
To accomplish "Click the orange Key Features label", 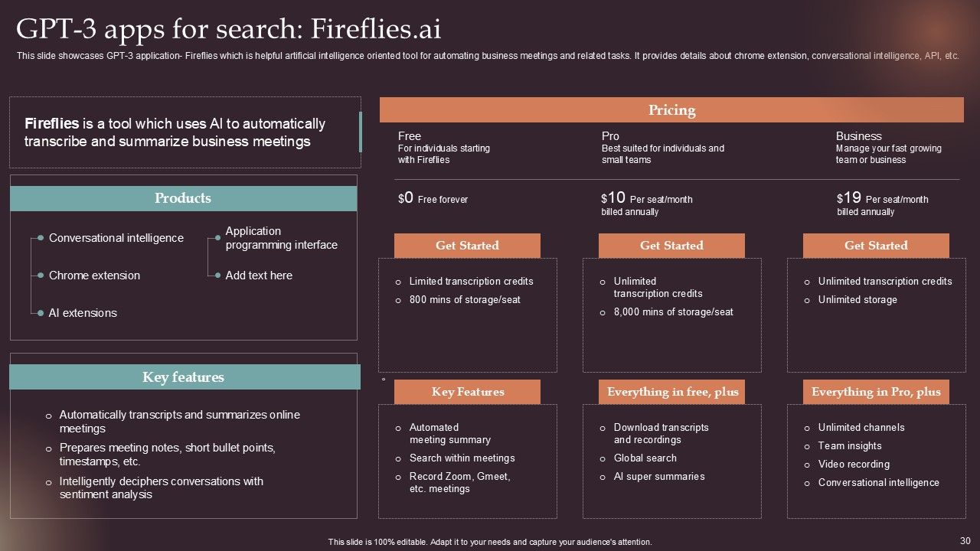I will point(467,392).
